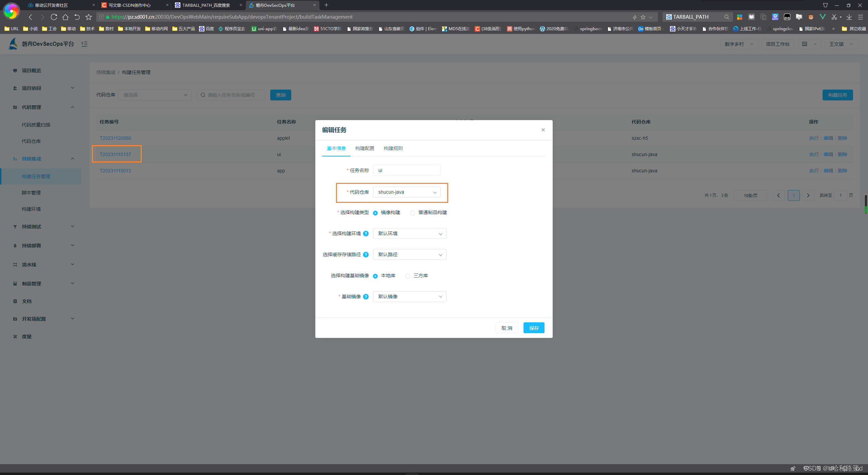This screenshot has width=868, height=475.
Task: Open 文档 in the sidebar
Action: [x=27, y=301]
